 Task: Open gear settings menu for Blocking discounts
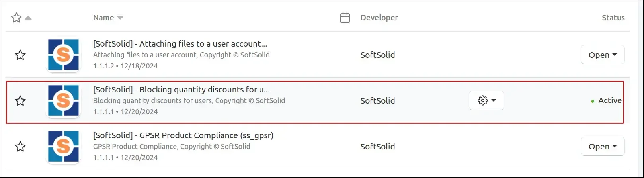click(486, 100)
